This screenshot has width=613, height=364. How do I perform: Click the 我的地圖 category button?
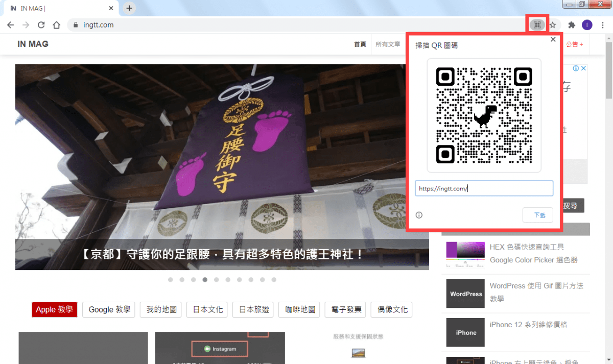coord(161,309)
